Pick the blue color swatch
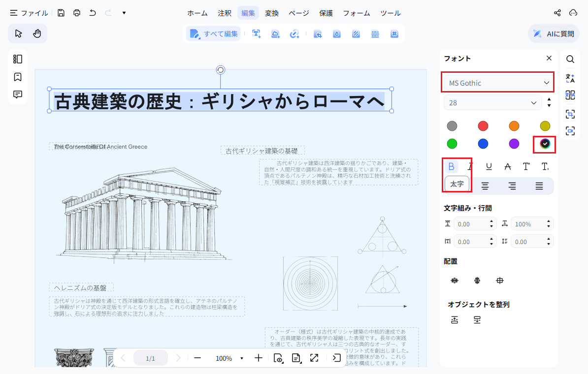The height and width of the screenshot is (374, 588). [483, 144]
